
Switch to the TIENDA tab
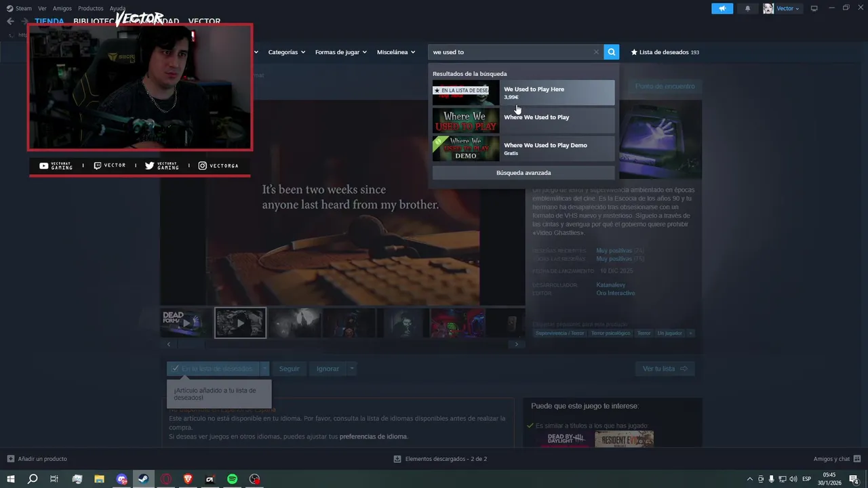(x=50, y=21)
